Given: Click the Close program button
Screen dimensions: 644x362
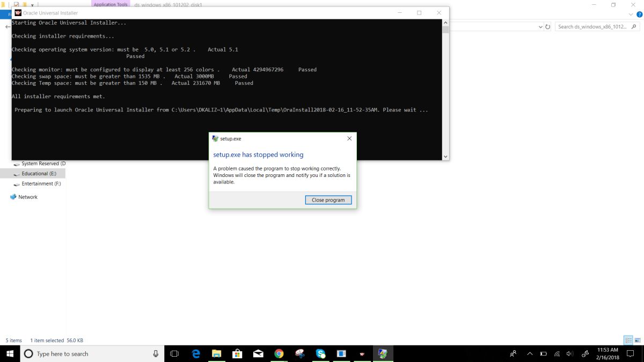Looking at the screenshot, I should pyautogui.click(x=328, y=200).
